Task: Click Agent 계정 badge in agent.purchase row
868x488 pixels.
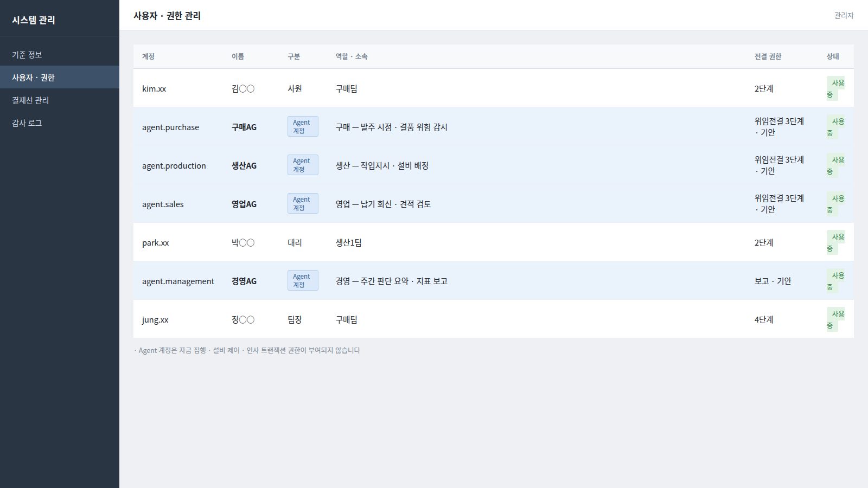Action: (x=303, y=126)
